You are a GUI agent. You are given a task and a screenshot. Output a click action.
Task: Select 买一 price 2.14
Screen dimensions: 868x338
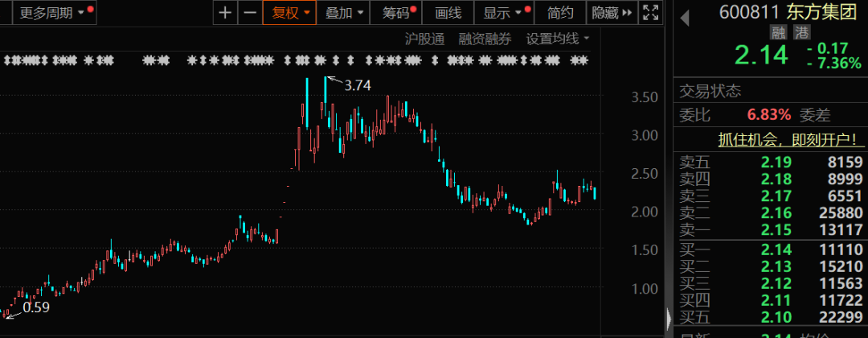click(776, 250)
